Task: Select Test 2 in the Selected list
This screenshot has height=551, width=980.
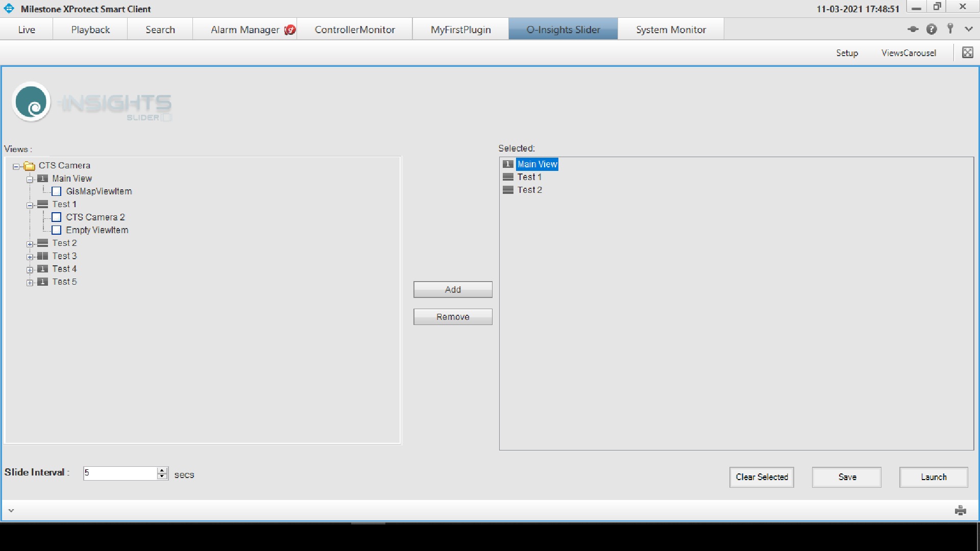Action: [530, 190]
